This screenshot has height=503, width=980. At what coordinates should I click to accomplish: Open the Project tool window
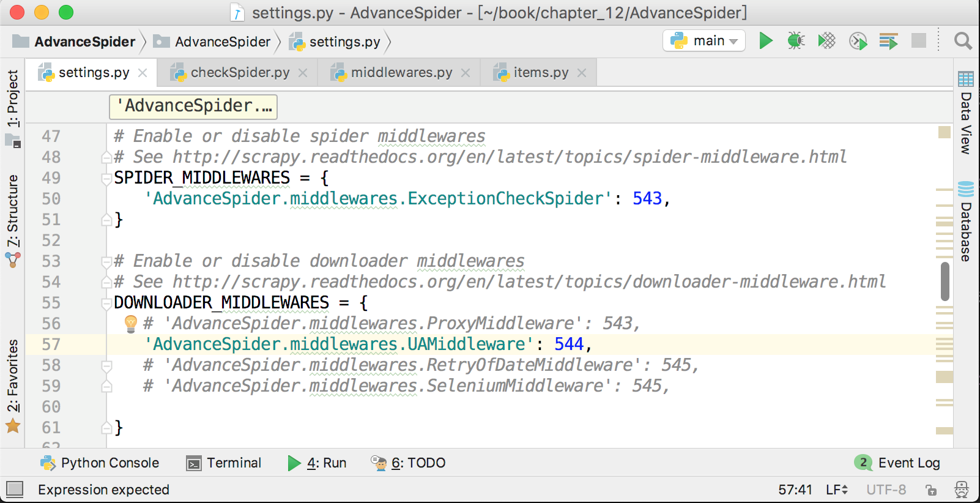(13, 98)
